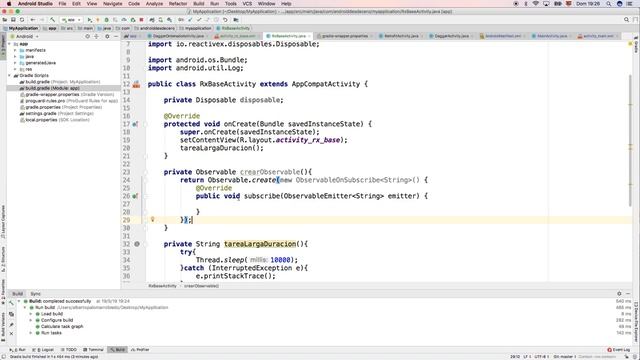
Task: Click the Git master branch status widget
Action: 564,357
